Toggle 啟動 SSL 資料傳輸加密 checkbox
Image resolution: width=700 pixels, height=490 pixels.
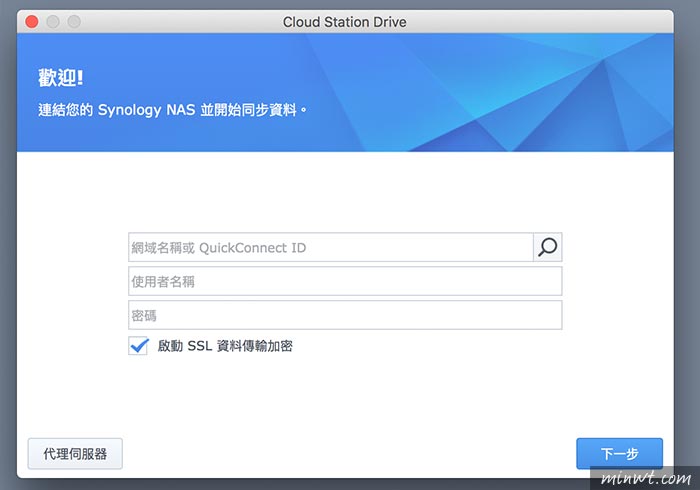coord(138,346)
